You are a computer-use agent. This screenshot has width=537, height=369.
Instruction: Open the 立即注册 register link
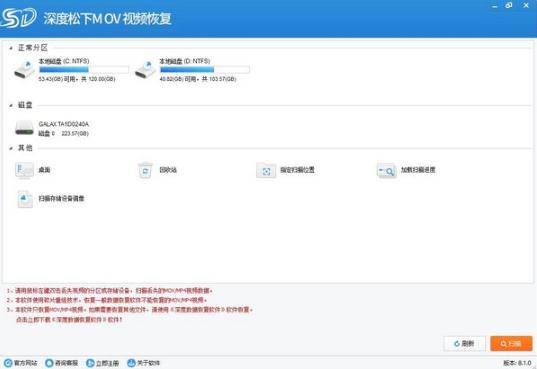[x=103, y=363]
